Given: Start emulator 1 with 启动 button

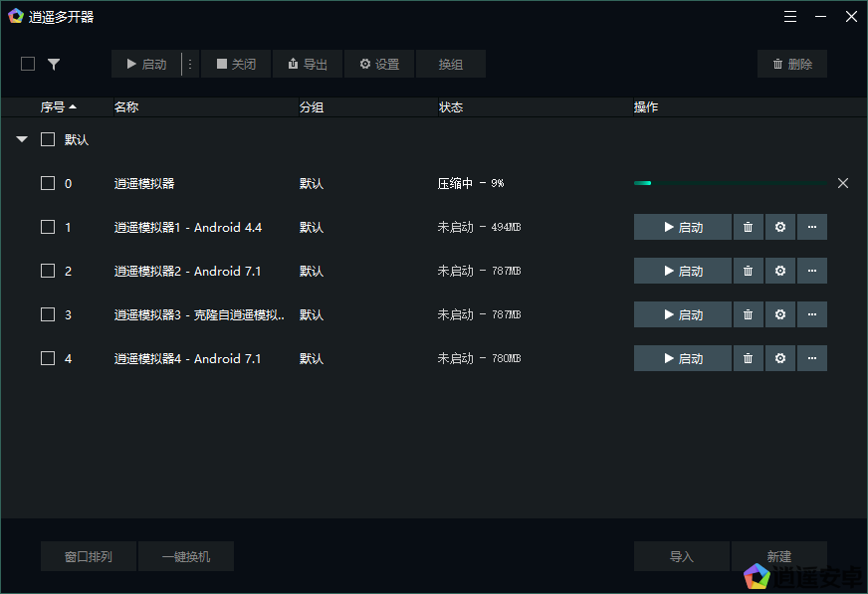Looking at the screenshot, I should 683,227.
